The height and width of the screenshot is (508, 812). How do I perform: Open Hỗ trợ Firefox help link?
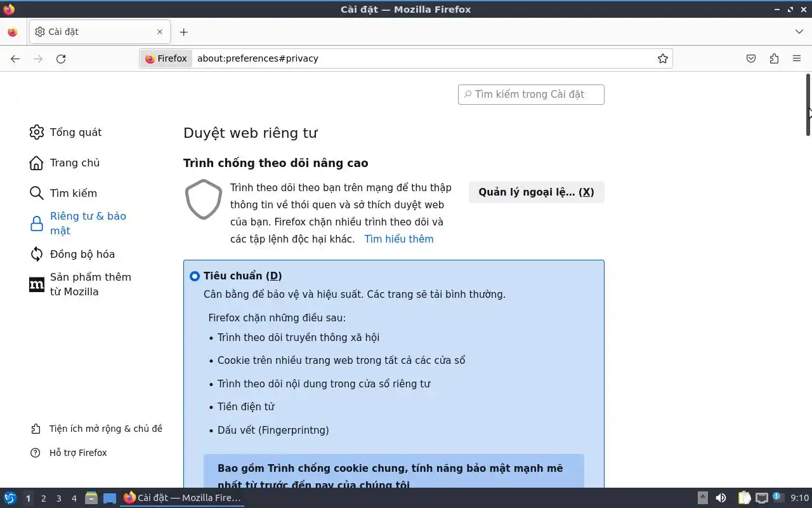[69, 453]
